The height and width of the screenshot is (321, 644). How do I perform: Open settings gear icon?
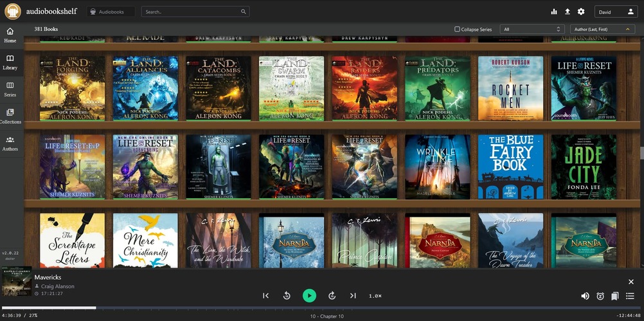[x=581, y=12]
